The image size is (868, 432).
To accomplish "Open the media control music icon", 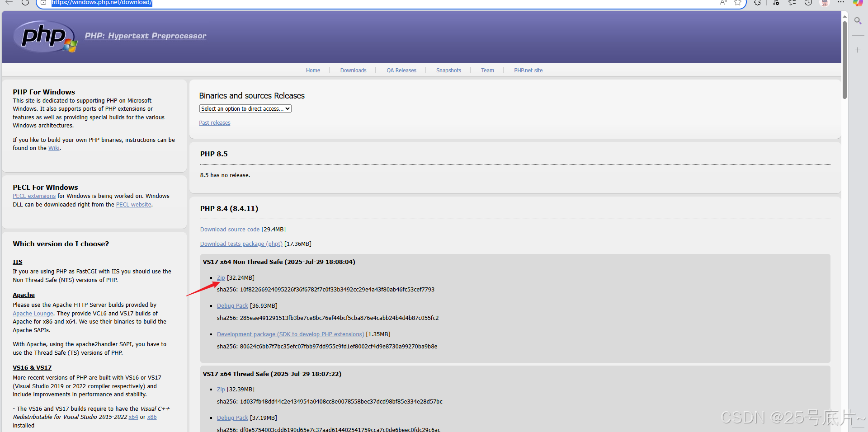I will click(776, 2).
